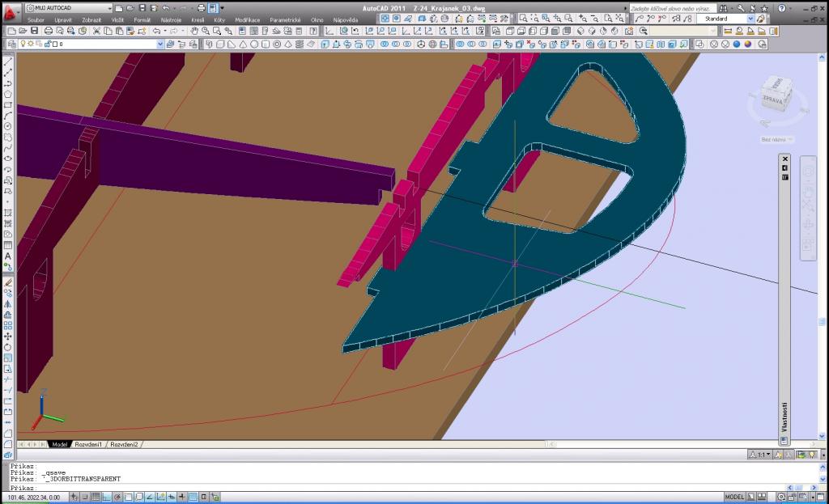The width and height of the screenshot is (829, 504).
Task: Select the Line draw tool in the left toolbar
Action: [8, 61]
